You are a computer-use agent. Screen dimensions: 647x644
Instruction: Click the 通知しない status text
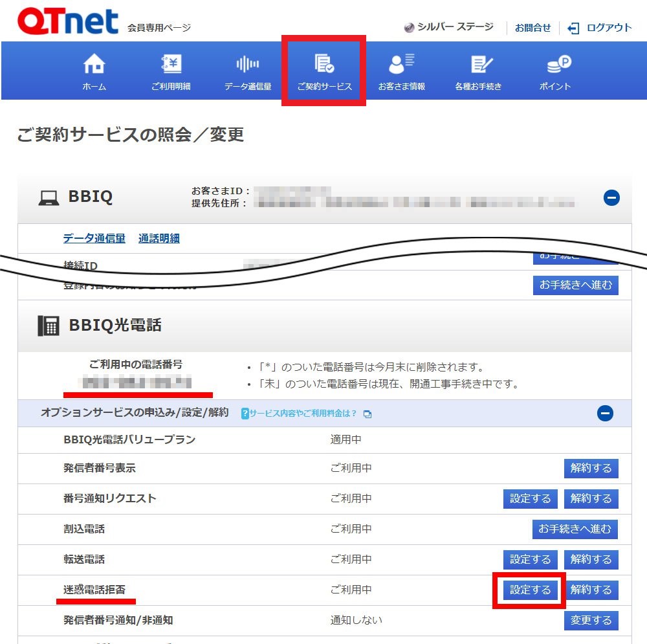click(356, 621)
